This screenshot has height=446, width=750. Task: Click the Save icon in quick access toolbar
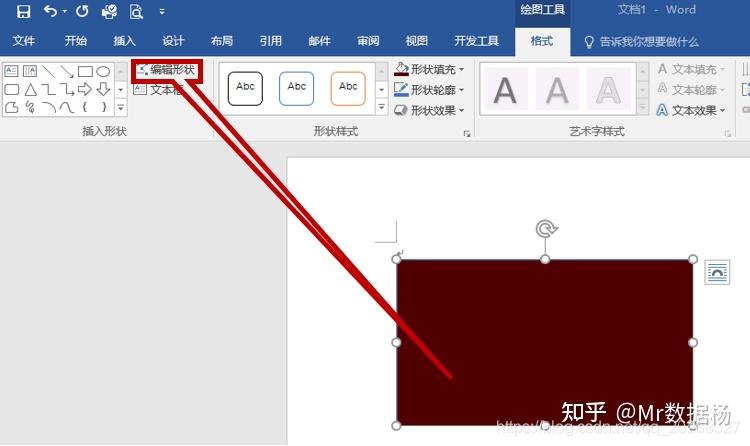(x=23, y=11)
